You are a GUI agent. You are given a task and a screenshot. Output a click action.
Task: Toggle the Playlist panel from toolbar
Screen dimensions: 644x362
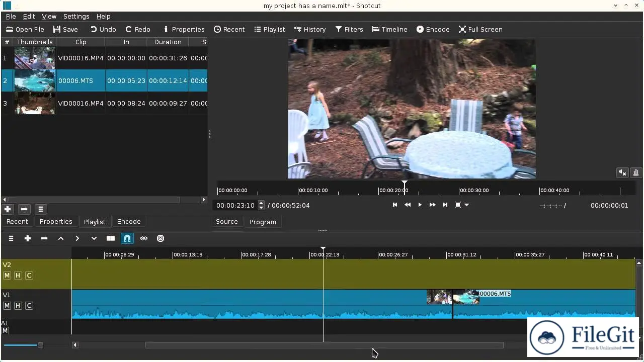[270, 29]
